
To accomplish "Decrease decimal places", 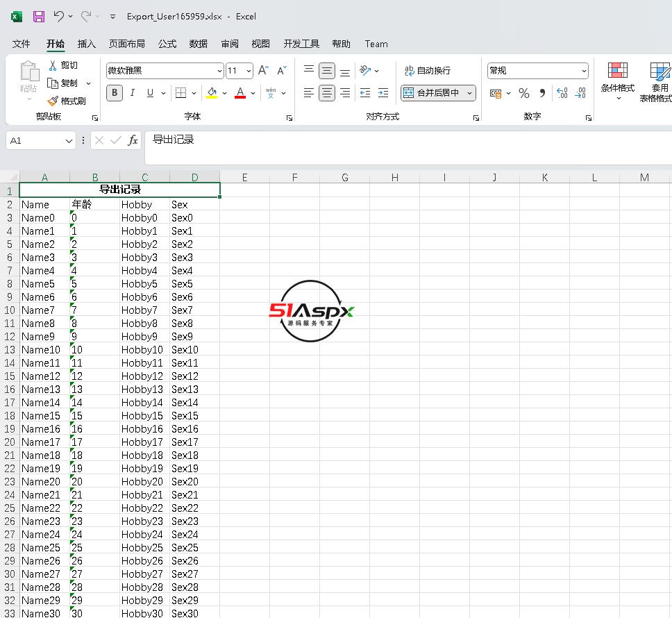I will pyautogui.click(x=580, y=93).
